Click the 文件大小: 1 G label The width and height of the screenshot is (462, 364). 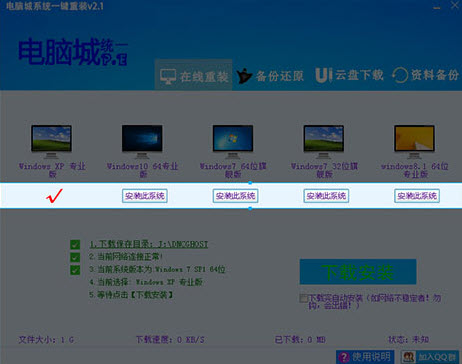[x=46, y=340]
